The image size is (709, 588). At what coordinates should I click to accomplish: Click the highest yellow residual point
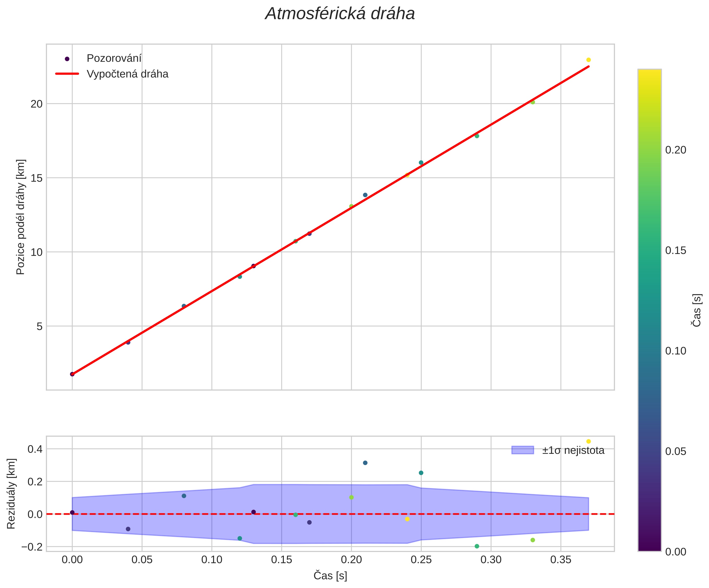pos(588,441)
